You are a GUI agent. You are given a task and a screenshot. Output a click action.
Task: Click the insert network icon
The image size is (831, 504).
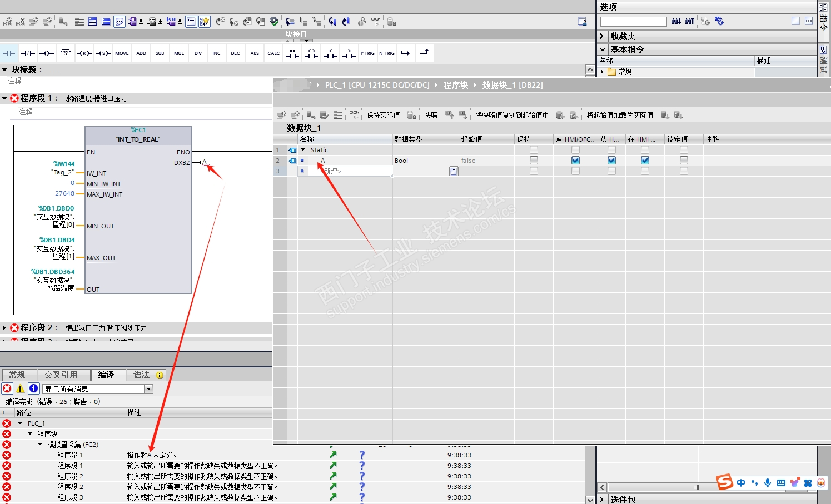[7, 22]
